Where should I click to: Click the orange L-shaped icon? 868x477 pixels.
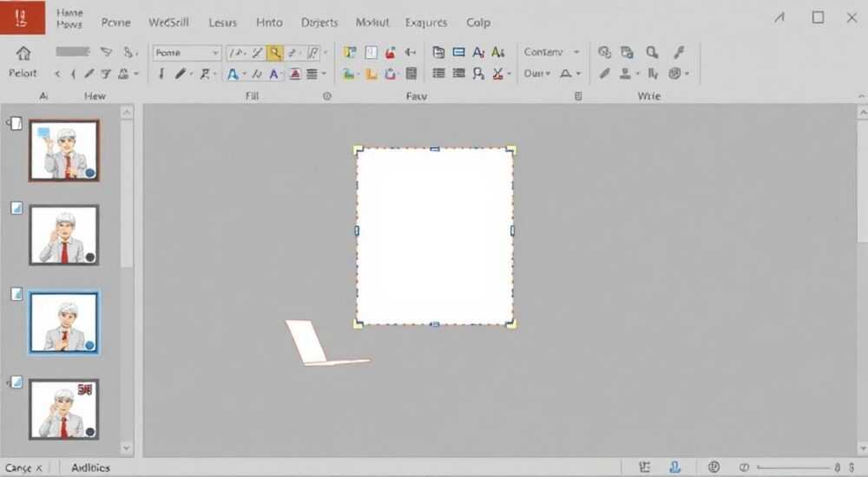(x=371, y=74)
